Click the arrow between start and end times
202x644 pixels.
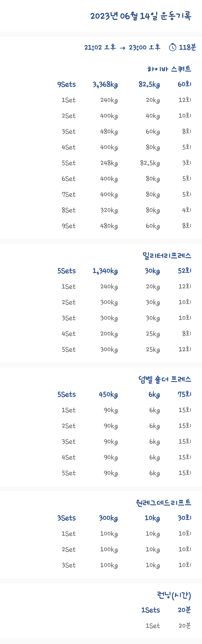pyautogui.click(x=122, y=48)
